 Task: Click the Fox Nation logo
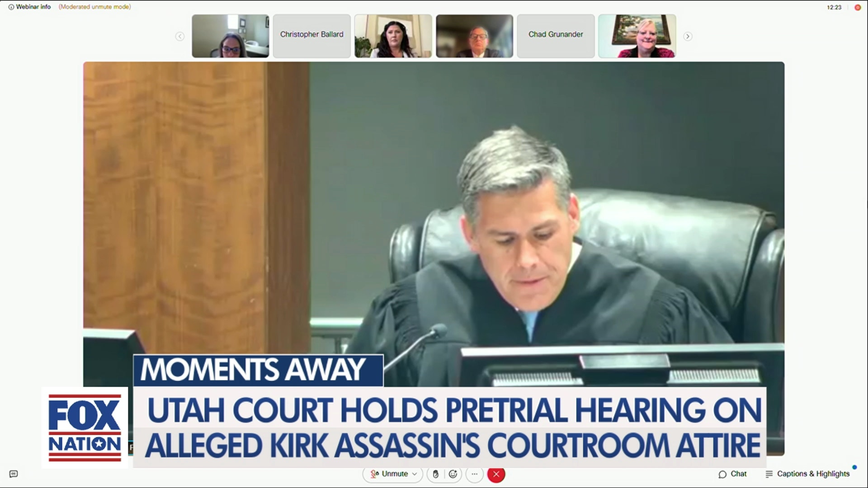[85, 427]
